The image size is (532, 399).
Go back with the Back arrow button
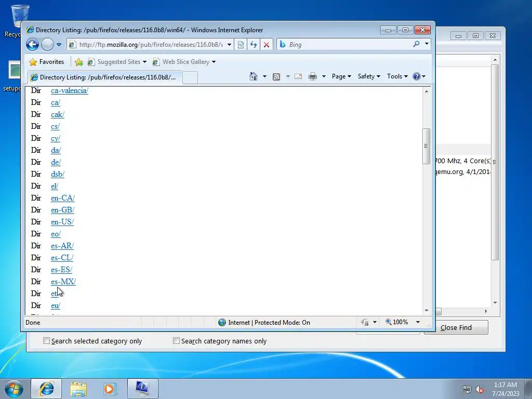click(32, 45)
